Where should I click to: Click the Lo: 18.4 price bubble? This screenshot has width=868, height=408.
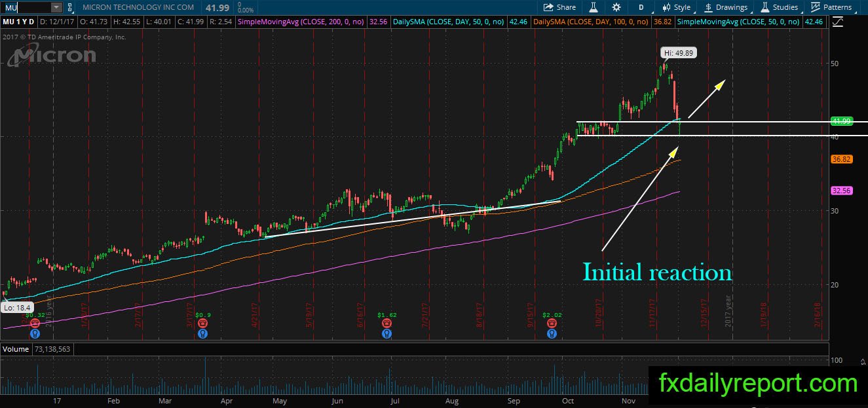tap(16, 306)
